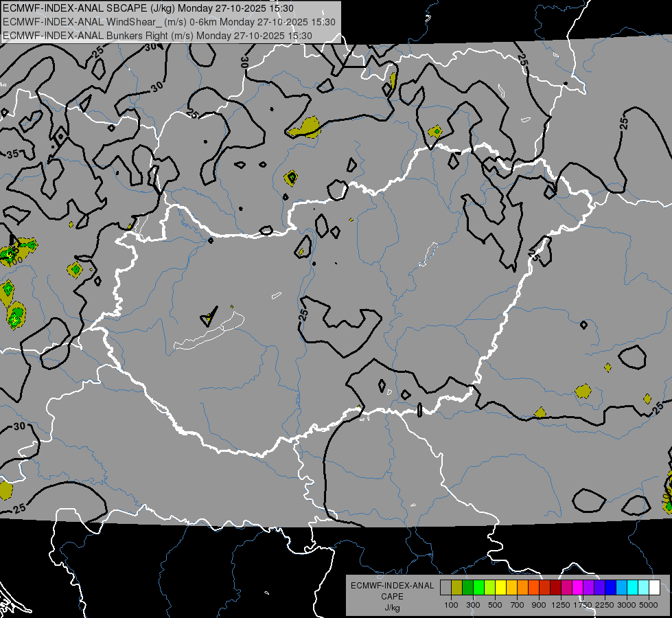This screenshot has width=672, height=618.
Task: Click the 2250 legend tick label
Action: coord(605,605)
